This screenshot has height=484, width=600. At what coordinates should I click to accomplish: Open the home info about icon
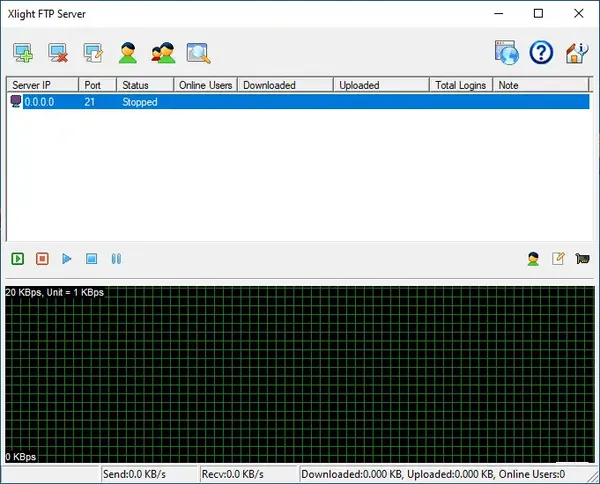coord(576,53)
